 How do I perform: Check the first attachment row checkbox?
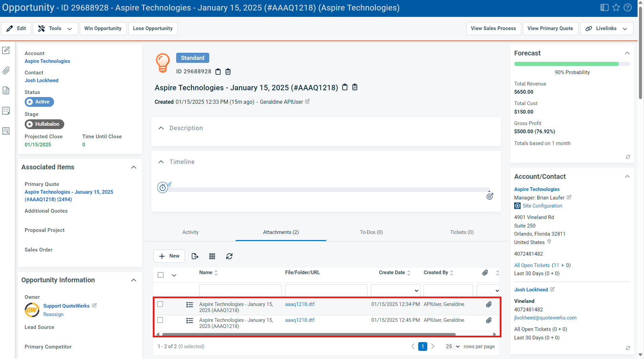click(x=160, y=304)
